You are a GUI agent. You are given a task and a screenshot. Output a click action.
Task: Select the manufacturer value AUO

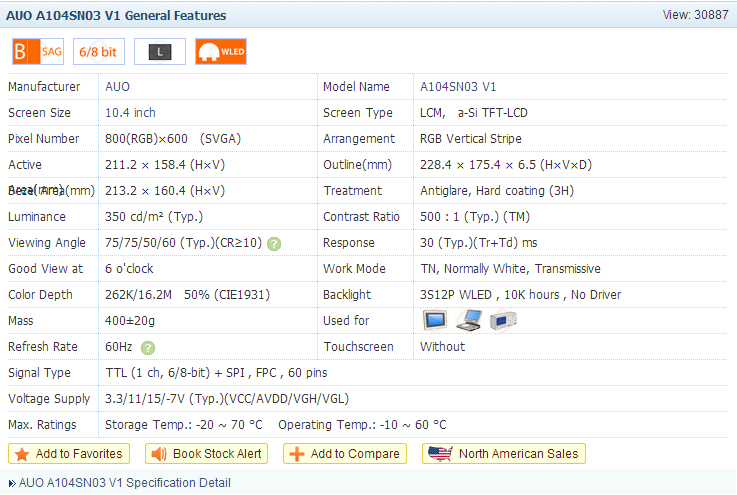(118, 87)
